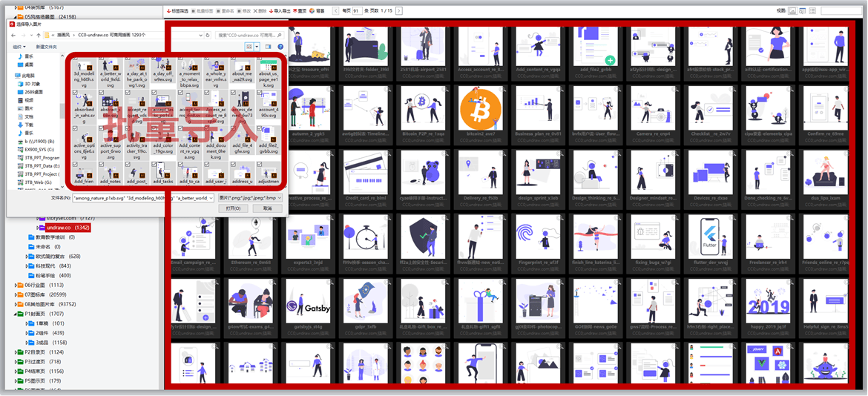Switch to large thumbnail view mode

pyautogui.click(x=792, y=11)
